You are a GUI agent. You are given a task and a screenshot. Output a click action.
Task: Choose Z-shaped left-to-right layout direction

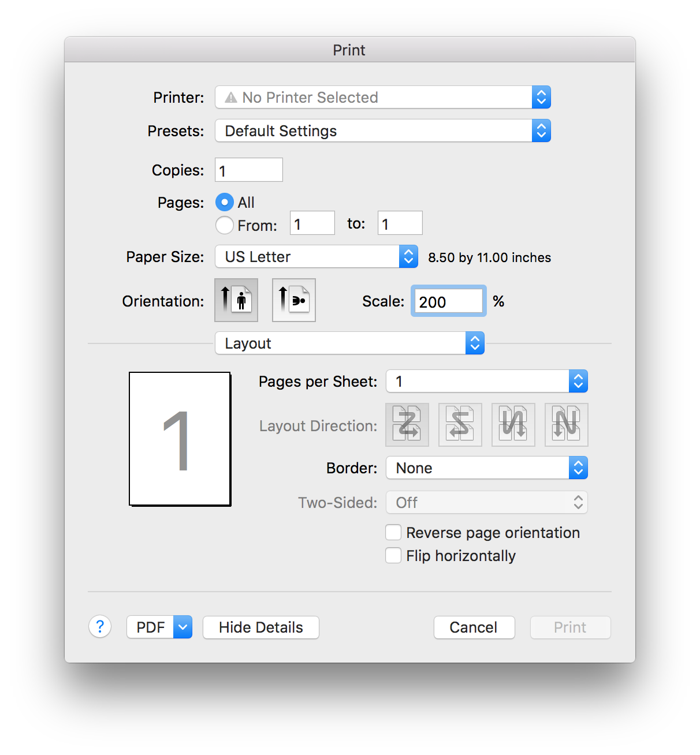point(407,425)
